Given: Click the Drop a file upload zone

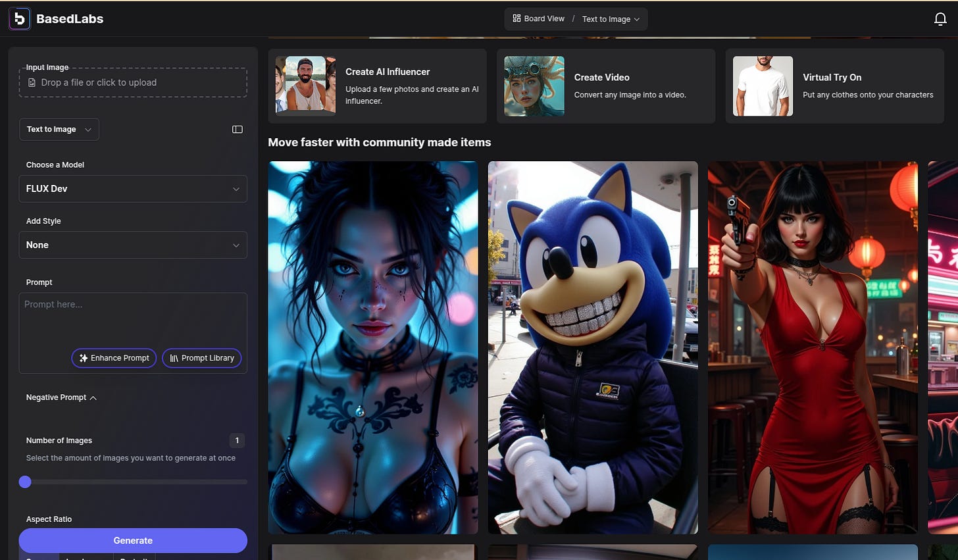Looking at the screenshot, I should (133, 82).
